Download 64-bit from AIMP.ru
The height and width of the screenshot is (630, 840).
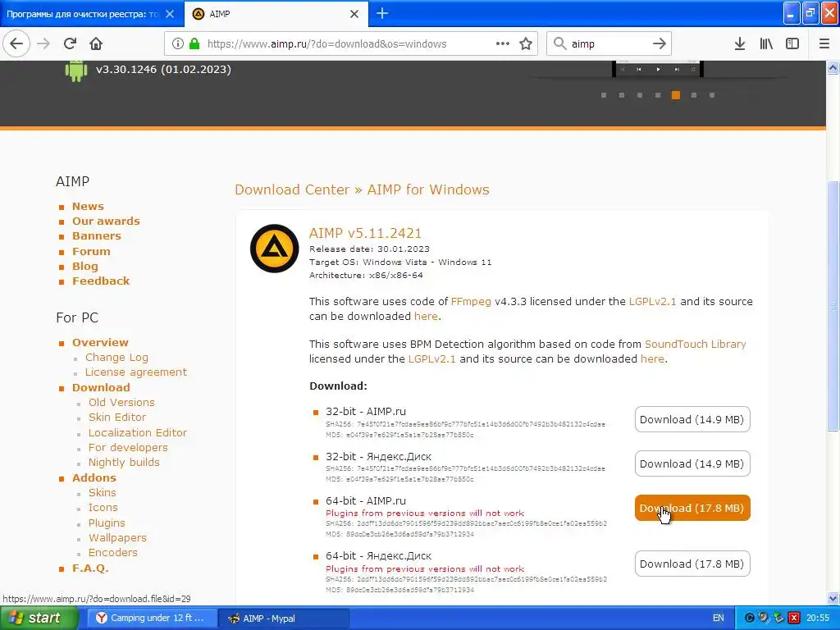[x=692, y=509]
